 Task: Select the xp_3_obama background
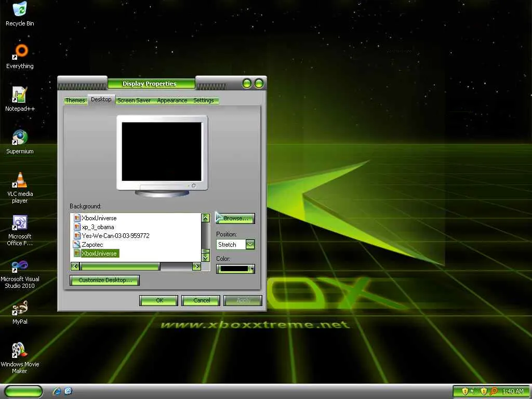point(98,227)
